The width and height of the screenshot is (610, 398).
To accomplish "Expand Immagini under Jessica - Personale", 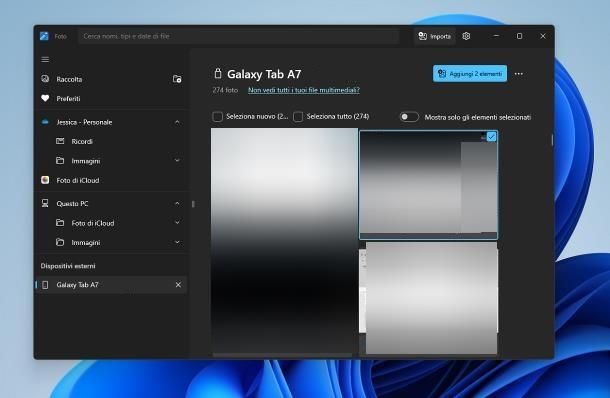I will [177, 160].
